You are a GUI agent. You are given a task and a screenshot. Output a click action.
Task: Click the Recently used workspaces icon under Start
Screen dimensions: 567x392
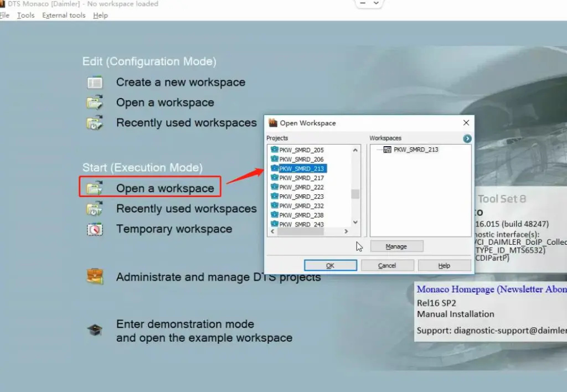point(95,209)
